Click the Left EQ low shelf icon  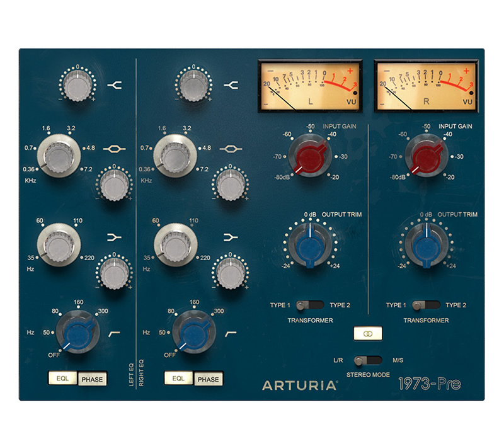click(x=115, y=237)
